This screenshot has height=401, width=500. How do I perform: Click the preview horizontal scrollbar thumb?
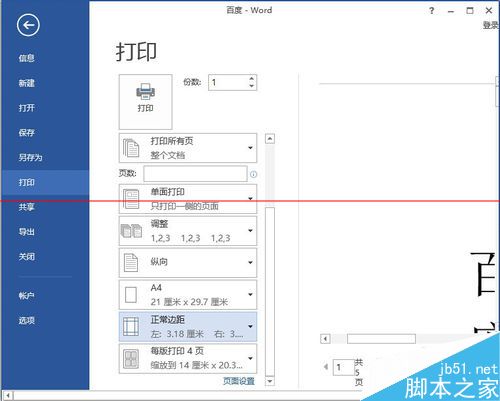pos(381,339)
